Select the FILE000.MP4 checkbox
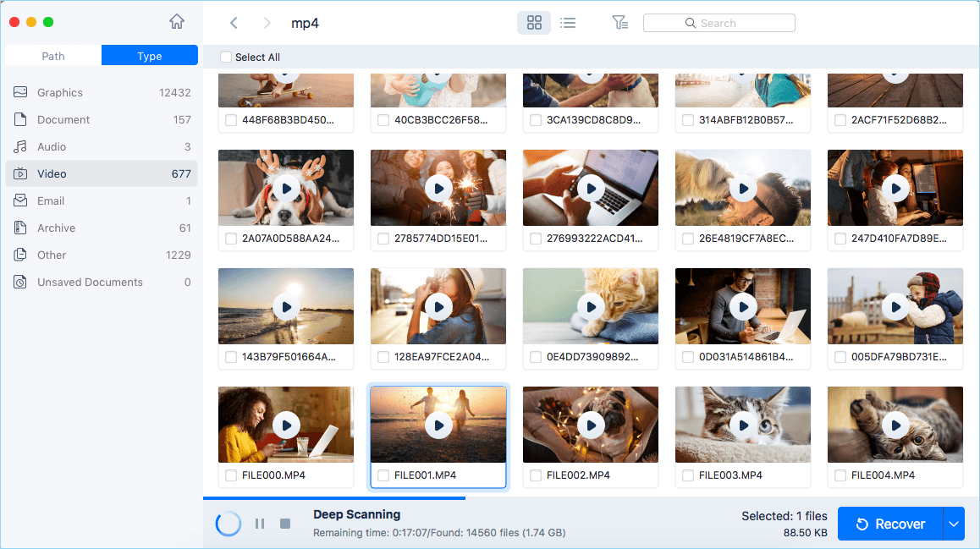 231,475
